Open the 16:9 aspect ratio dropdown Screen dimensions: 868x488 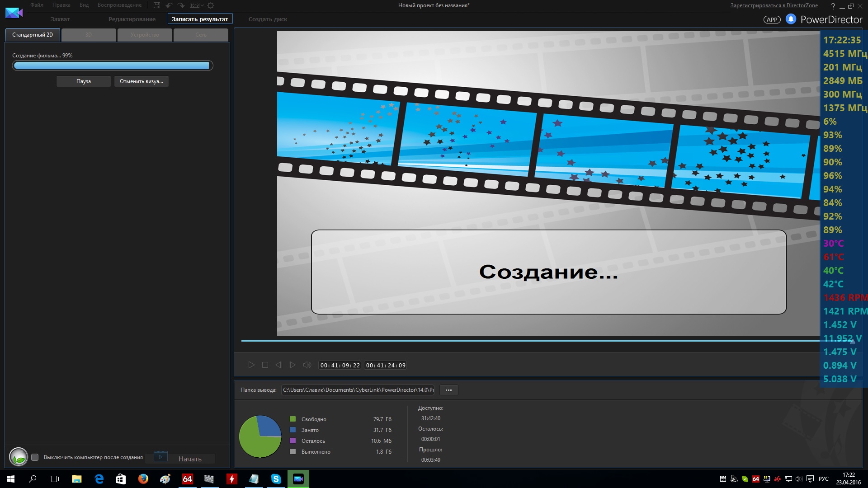[x=197, y=5]
